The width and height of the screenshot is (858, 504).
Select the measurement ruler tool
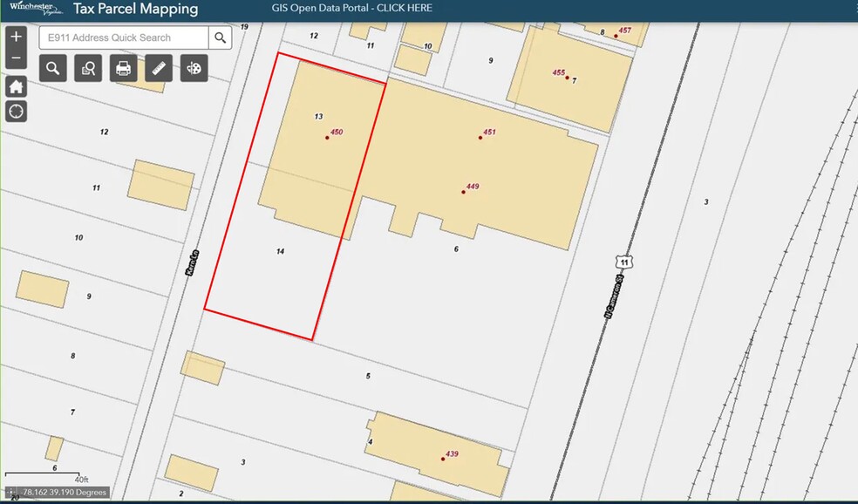[x=158, y=68]
